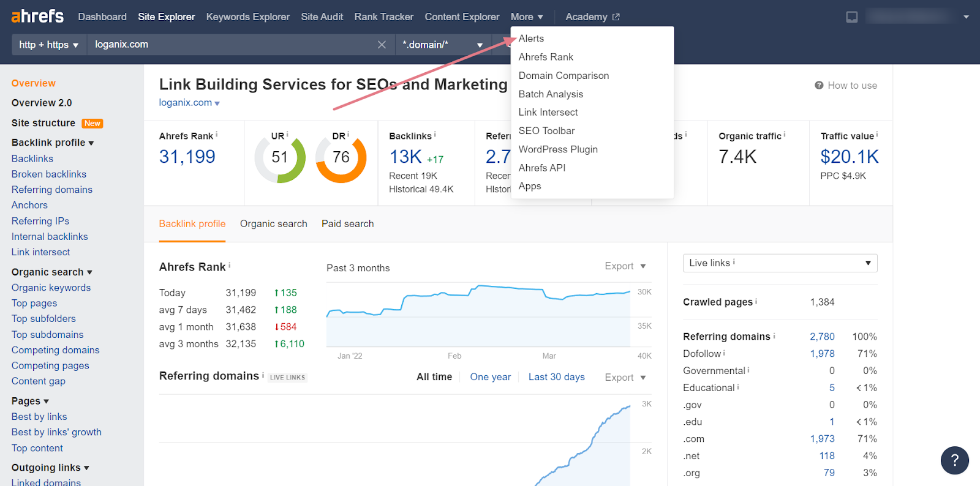The image size is (980, 486).
Task: Click the 31,199 Ahrefs Rank value
Action: click(187, 157)
